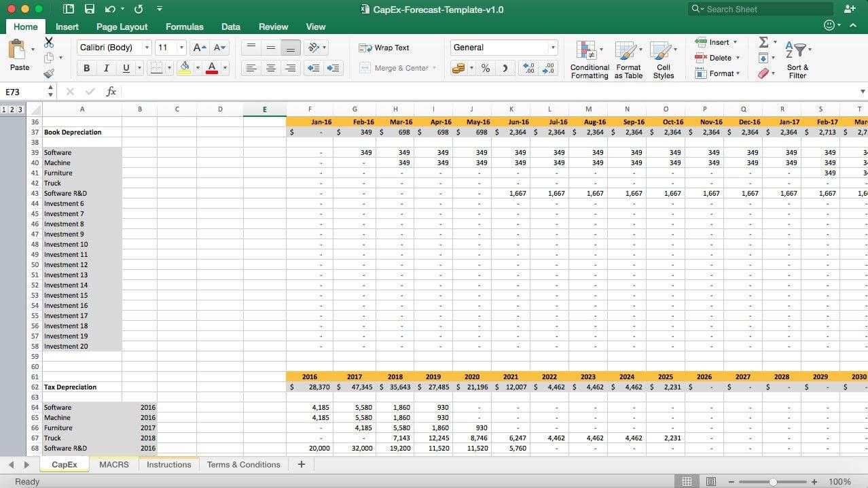The width and height of the screenshot is (868, 488).
Task: Open Conditional Formatting
Action: point(590,59)
